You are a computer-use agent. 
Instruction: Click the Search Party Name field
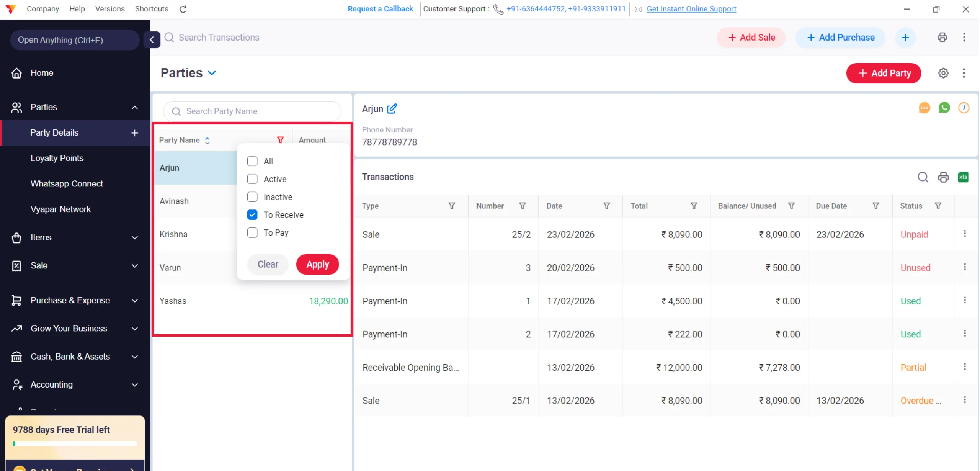pyautogui.click(x=253, y=111)
